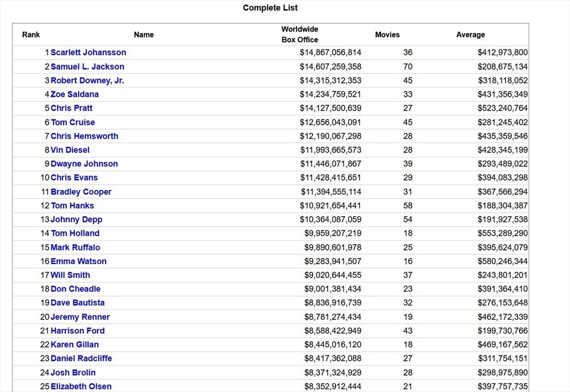Go to Tom Holland's profile
This screenshot has width=570, height=392.
coord(75,233)
